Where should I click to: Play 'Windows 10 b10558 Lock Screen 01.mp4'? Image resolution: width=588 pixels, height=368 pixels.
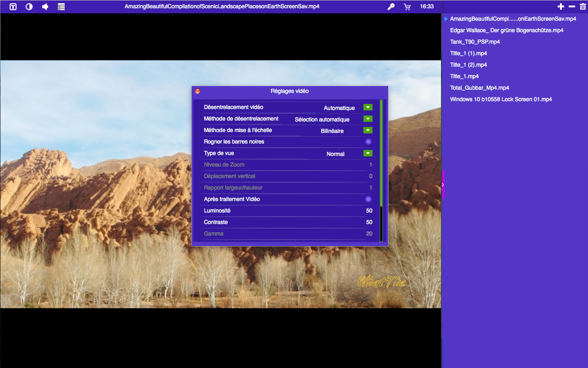pos(501,99)
